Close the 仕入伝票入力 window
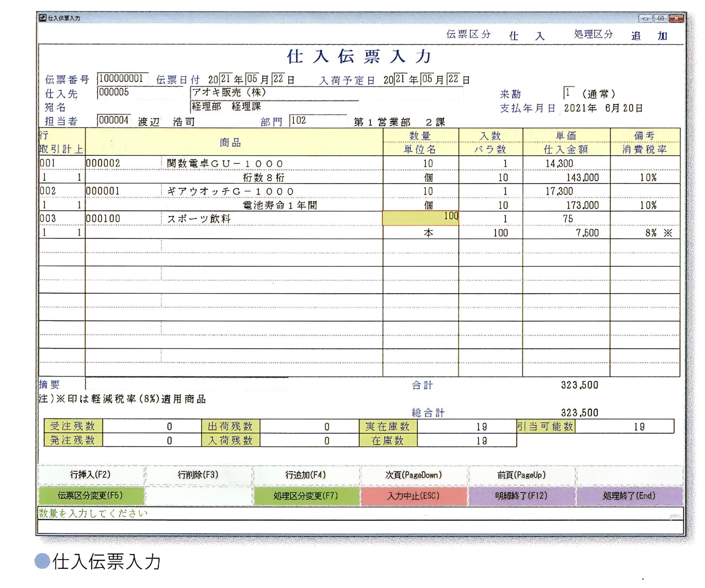 click(x=676, y=18)
